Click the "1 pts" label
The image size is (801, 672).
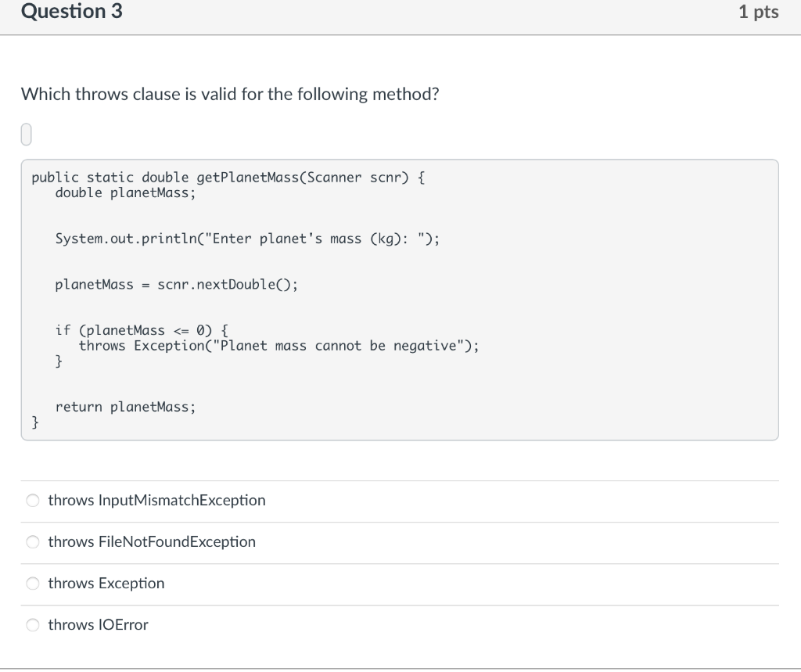click(x=759, y=12)
